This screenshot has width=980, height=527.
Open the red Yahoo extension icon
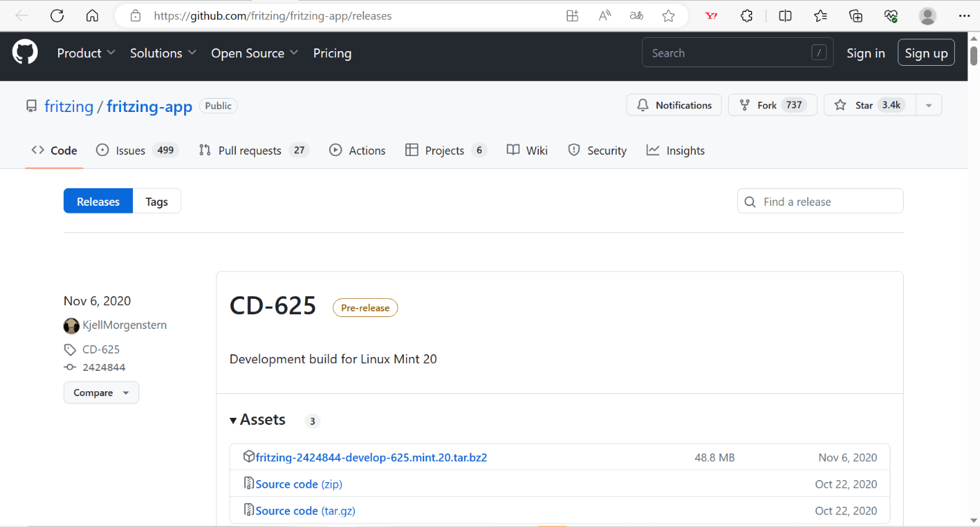(x=711, y=15)
